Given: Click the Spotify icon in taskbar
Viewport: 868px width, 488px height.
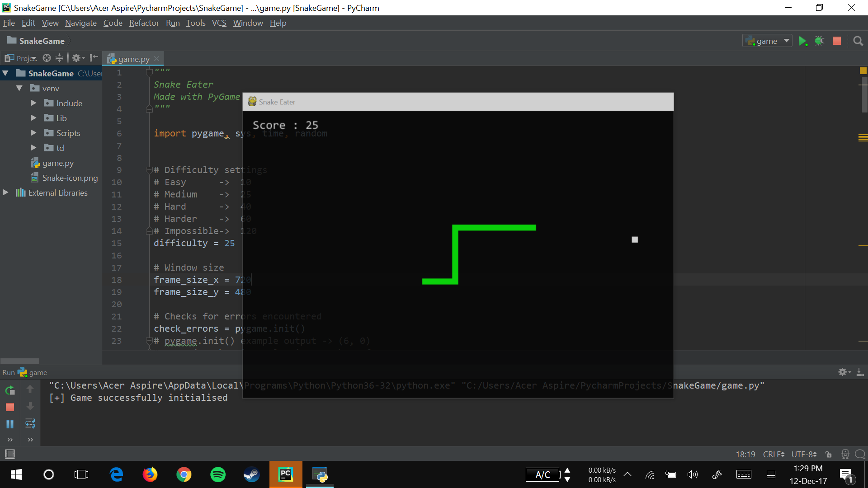Looking at the screenshot, I should click(217, 474).
